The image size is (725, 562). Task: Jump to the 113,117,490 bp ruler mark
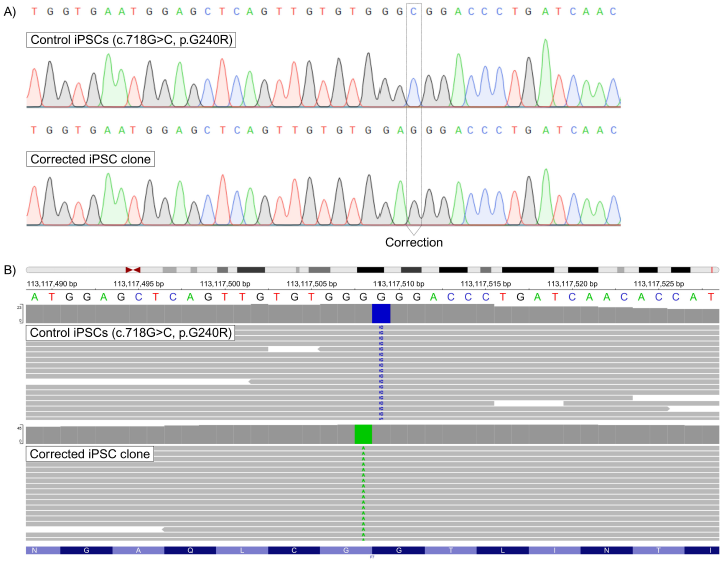click(x=51, y=284)
